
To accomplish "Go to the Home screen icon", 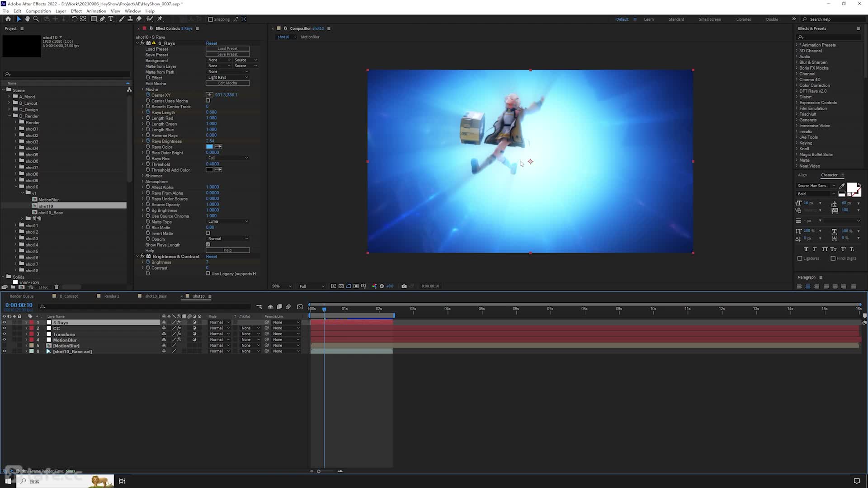I will 8,19.
